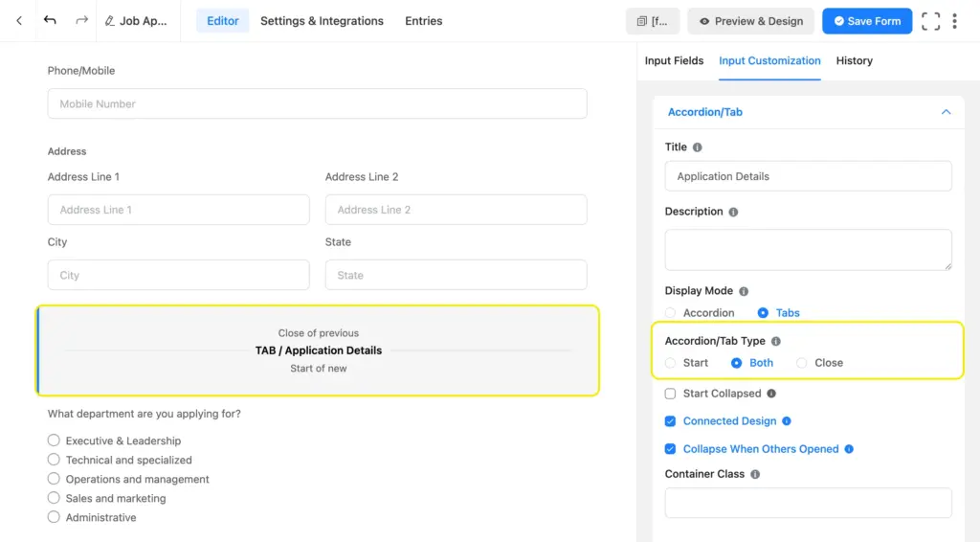Select the Executive & Leadership option

(54, 440)
